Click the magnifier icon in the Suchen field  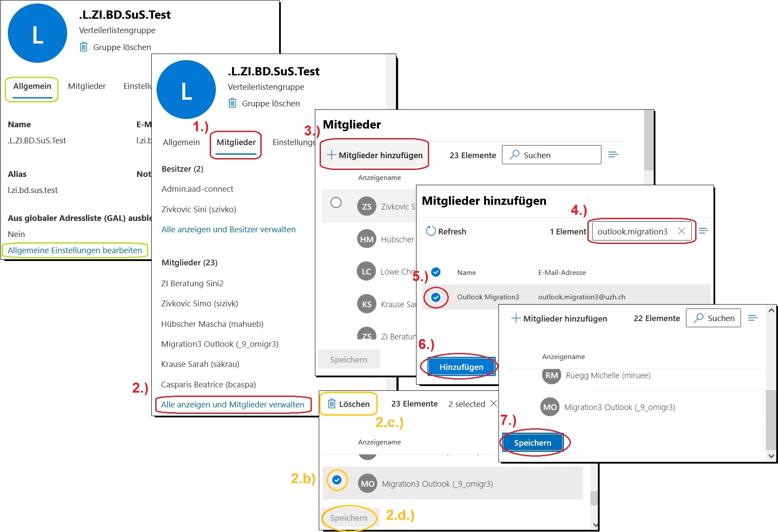(515, 155)
